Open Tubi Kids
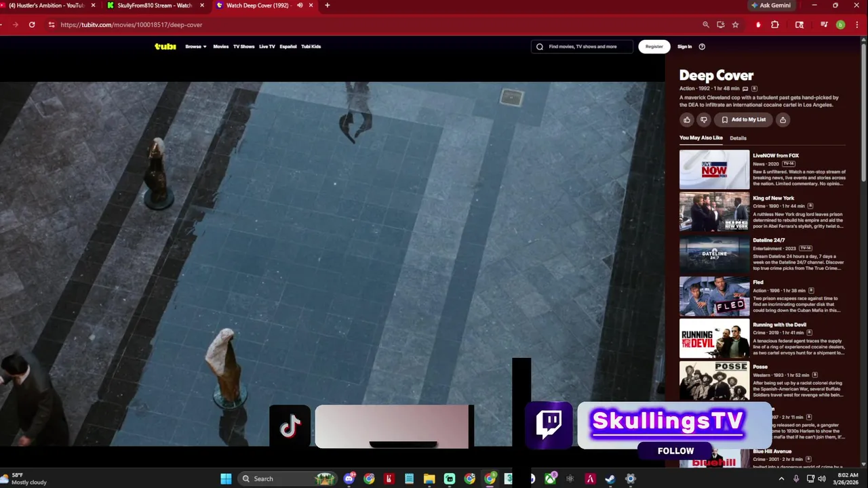The width and height of the screenshot is (868, 488). tap(311, 47)
